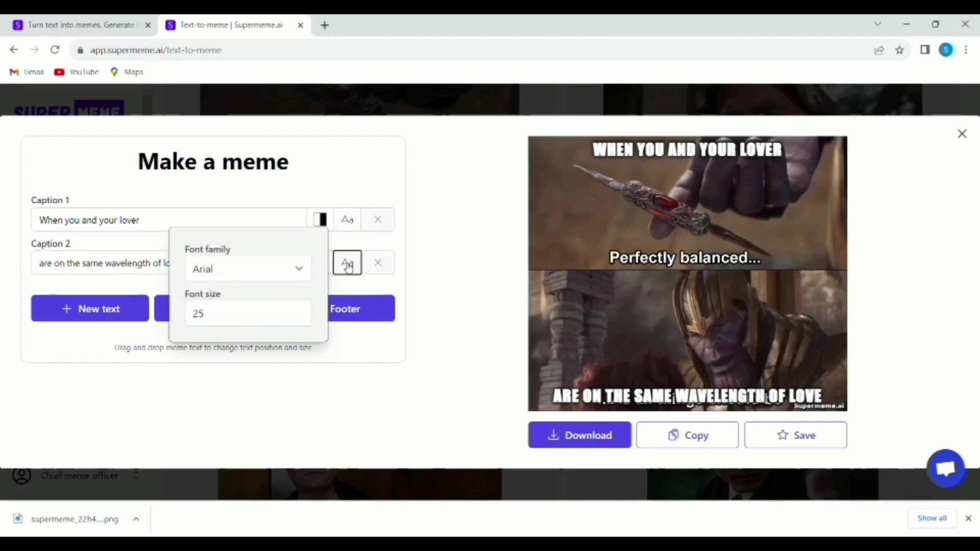The height and width of the screenshot is (551, 980).
Task: Click the Caption 1 text field
Action: pyautogui.click(x=169, y=220)
